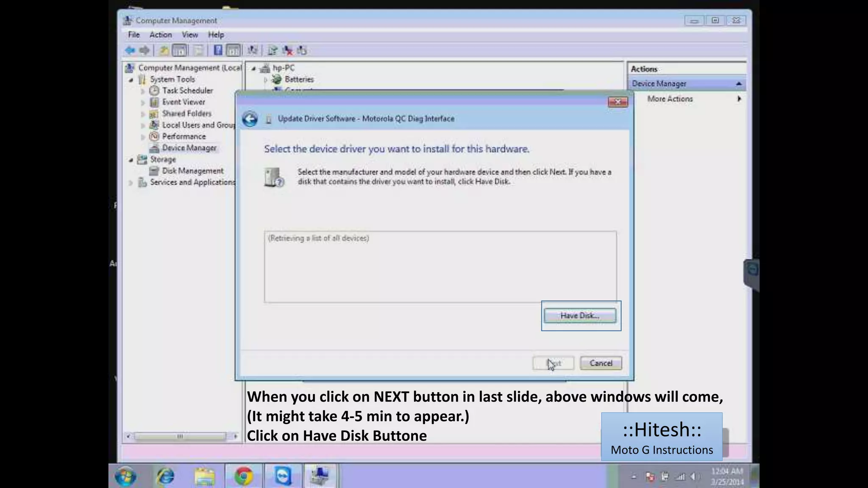
Task: Close the Update Driver Software dialog with the red X
Action: [x=618, y=102]
